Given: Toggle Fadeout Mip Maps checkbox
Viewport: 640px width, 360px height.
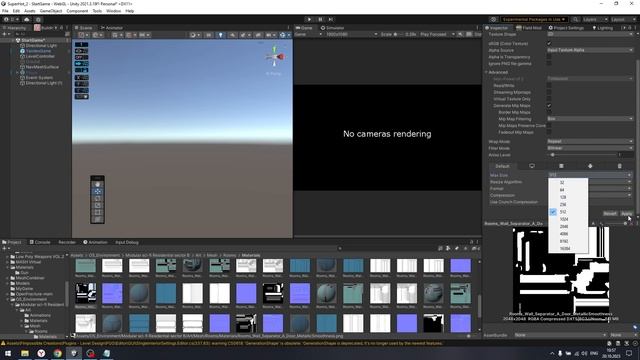Looking at the screenshot, I should (x=549, y=132).
